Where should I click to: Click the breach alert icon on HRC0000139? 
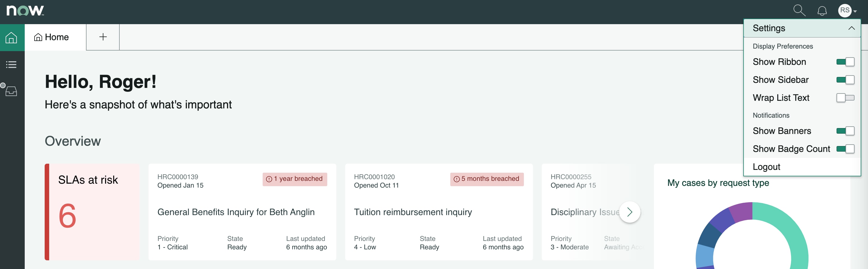[x=269, y=179]
